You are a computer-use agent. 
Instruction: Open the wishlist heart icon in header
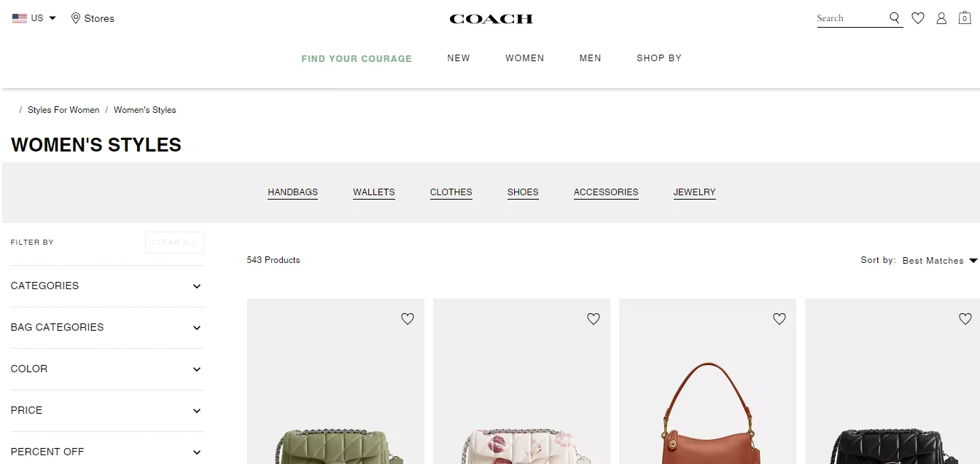[918, 18]
